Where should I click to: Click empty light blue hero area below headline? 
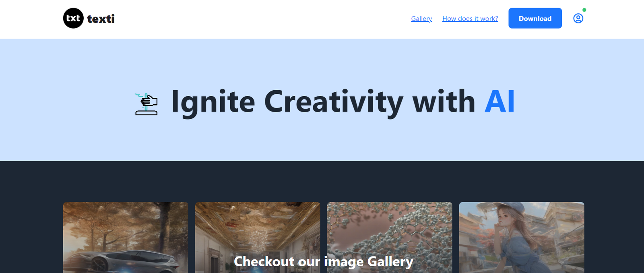click(x=322, y=141)
